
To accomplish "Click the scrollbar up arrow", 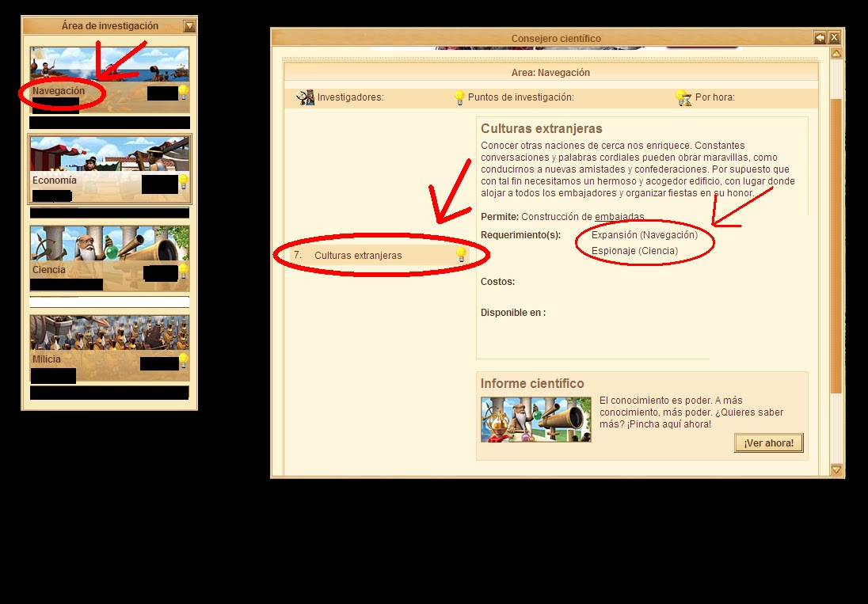I will tap(836, 54).
